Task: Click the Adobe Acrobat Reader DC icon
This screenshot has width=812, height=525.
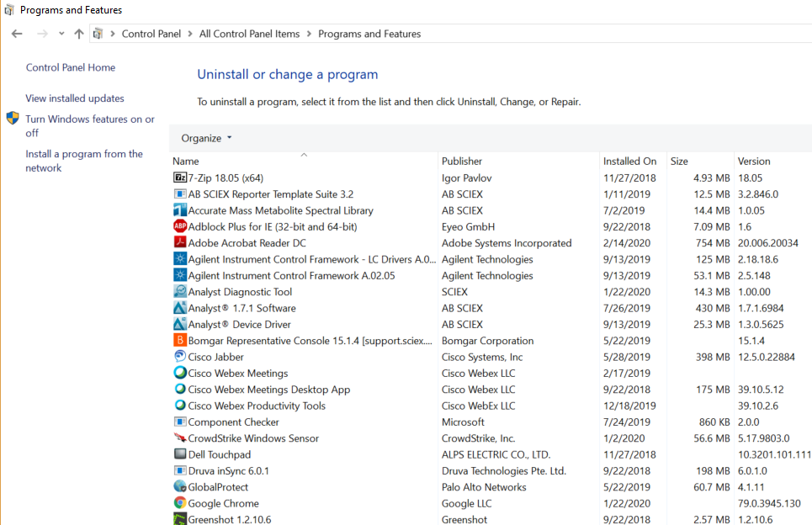Action: pyautogui.click(x=180, y=242)
